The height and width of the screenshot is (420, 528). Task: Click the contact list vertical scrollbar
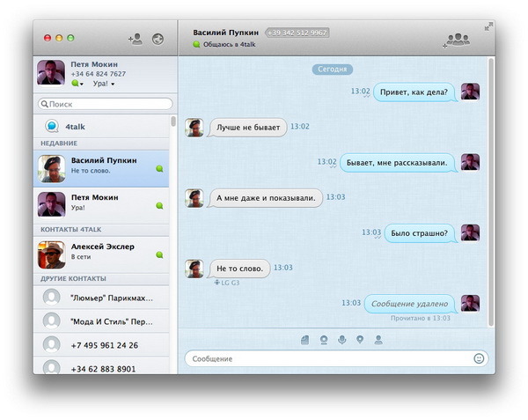[173, 122]
